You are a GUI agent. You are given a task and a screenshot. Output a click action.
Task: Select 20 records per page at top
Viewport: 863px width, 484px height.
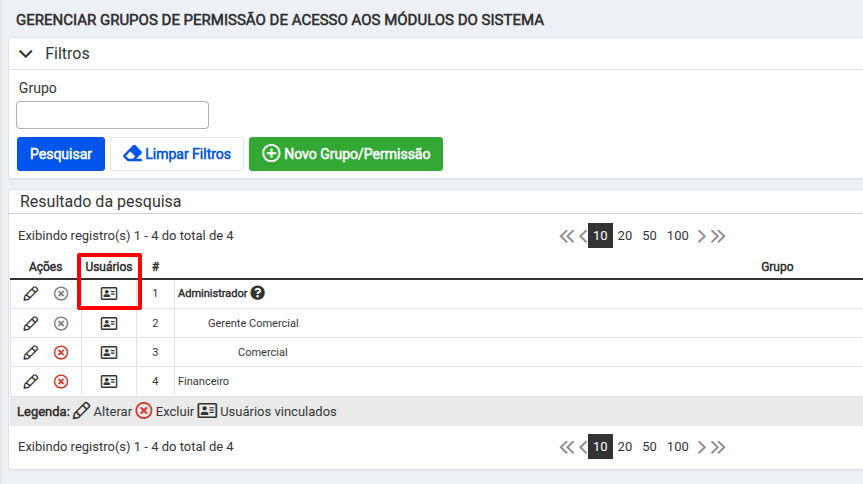625,236
